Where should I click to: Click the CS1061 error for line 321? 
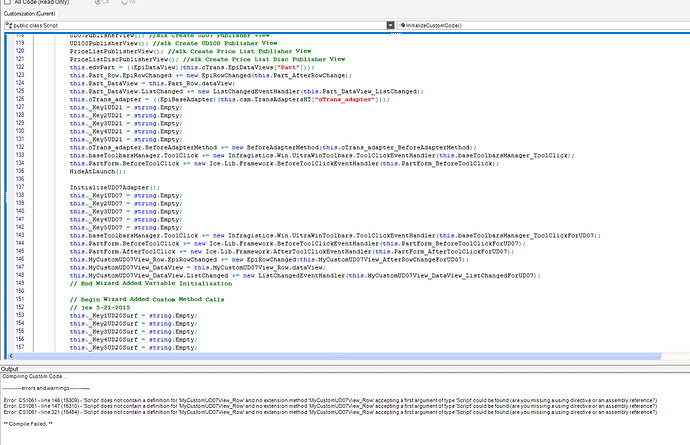(330, 412)
